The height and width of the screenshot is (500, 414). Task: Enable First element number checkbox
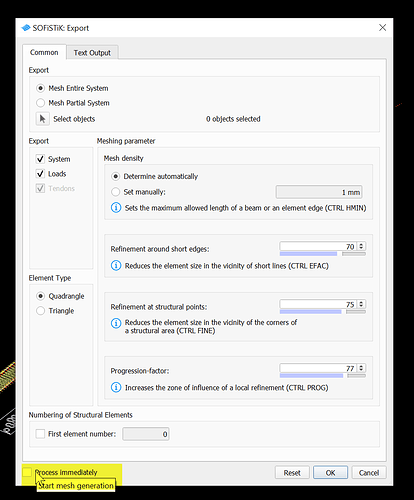40,434
